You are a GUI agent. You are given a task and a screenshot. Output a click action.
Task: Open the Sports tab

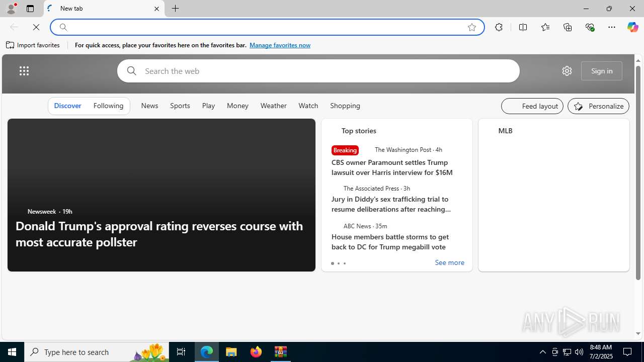point(180,106)
